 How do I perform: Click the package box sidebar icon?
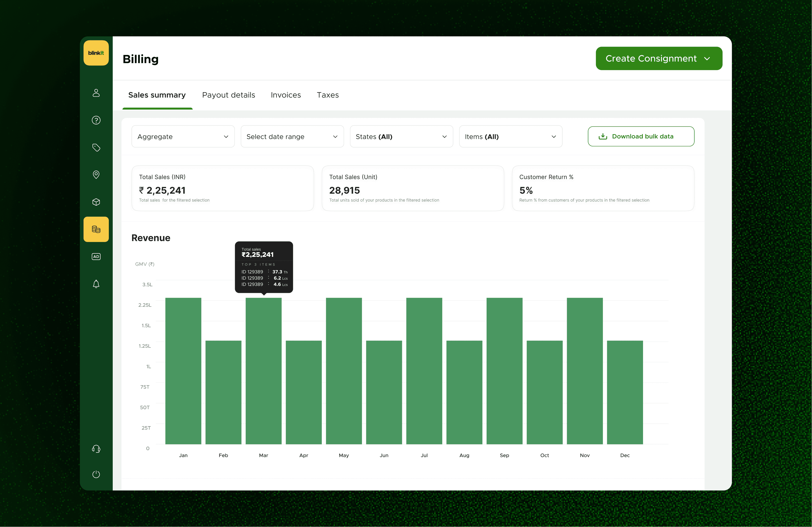coord(96,202)
